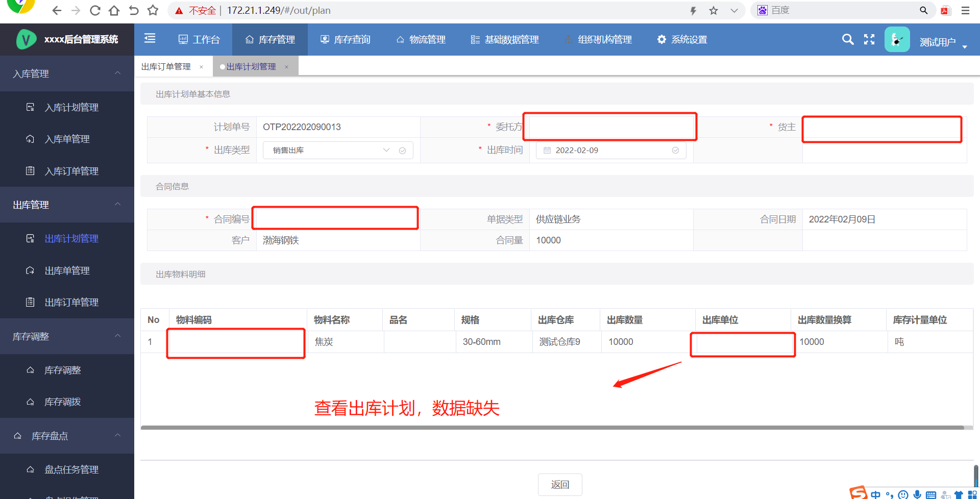Click the 库存调拨 sidebar icon

click(x=30, y=402)
